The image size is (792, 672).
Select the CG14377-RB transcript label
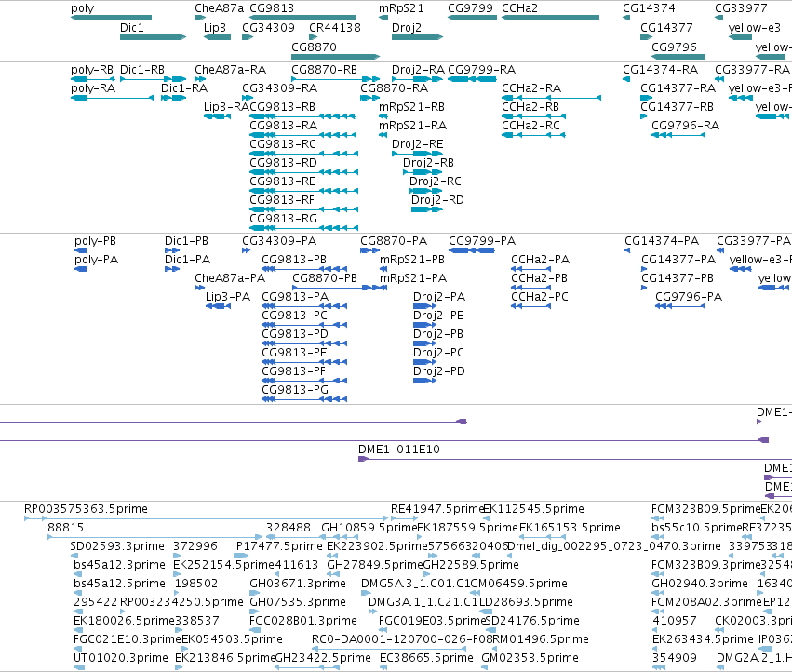[x=677, y=107]
